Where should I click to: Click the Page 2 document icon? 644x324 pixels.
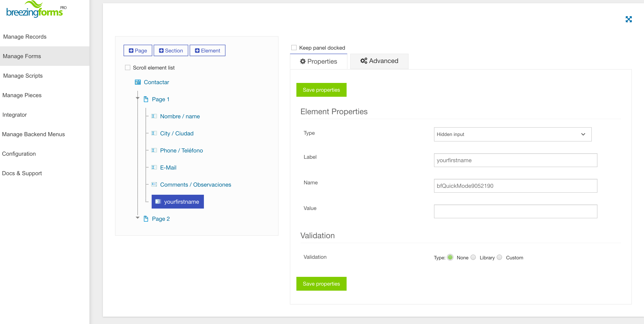click(x=146, y=219)
